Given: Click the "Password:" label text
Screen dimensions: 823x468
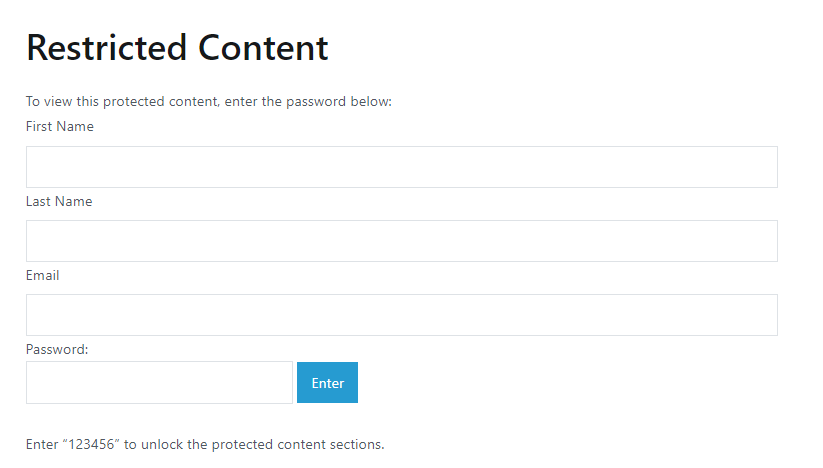Looking at the screenshot, I should coord(58,349).
